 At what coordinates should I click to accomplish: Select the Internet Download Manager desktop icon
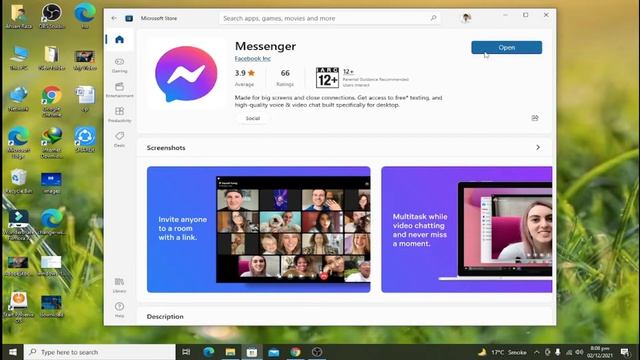coord(52,142)
